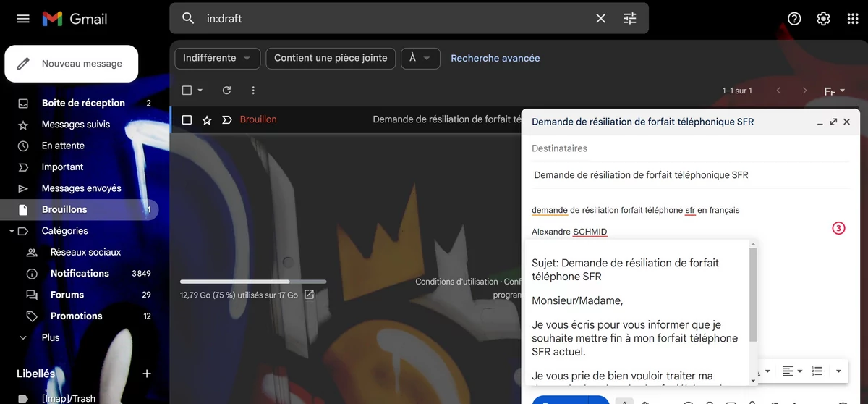The image size is (868, 404).
Task: Open input language Fr dropdown
Action: (x=834, y=91)
